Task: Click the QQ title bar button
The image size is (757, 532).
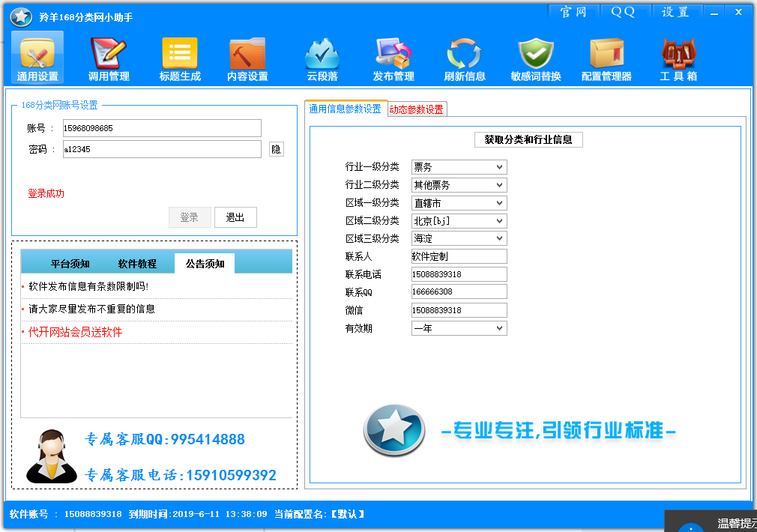Action: [x=624, y=11]
